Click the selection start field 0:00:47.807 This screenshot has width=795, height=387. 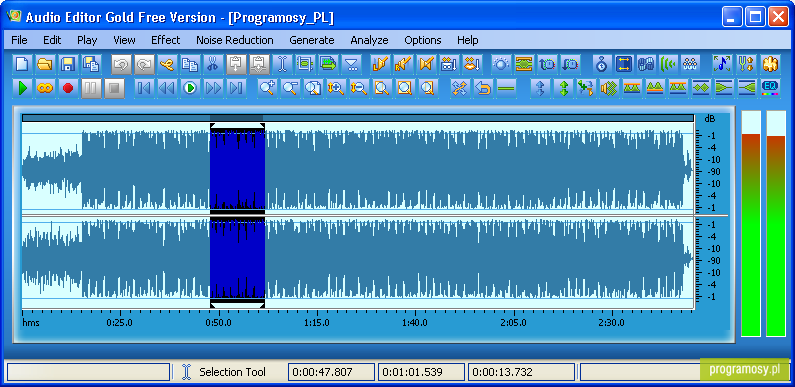331,372
